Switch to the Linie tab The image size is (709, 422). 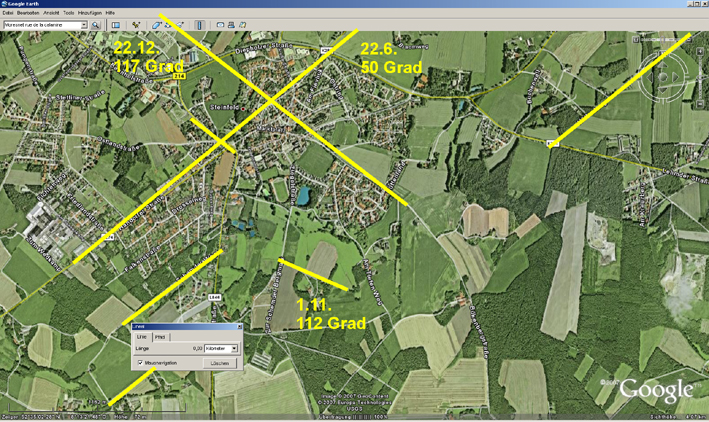(x=142, y=337)
